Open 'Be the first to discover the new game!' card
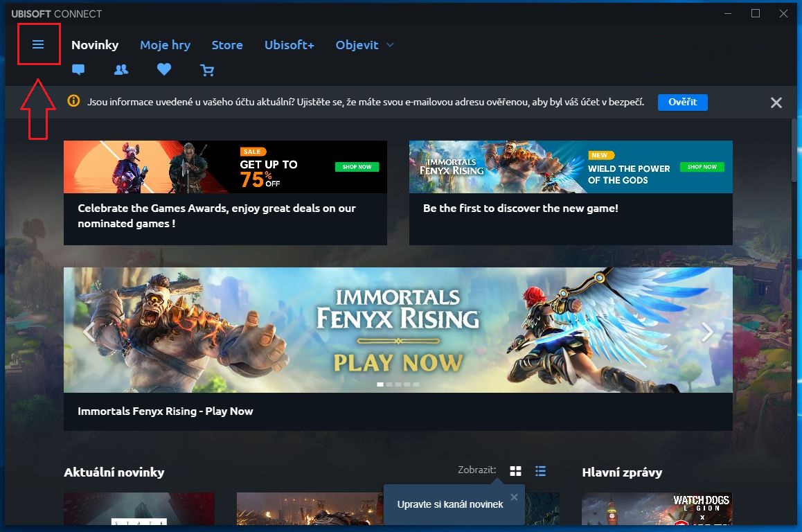The image size is (802, 532). 571,193
